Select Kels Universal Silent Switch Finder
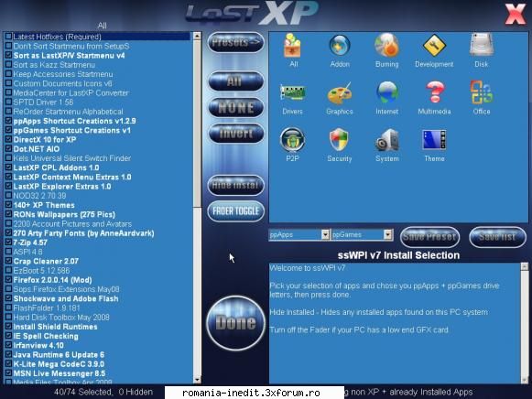Image resolution: width=532 pixels, height=399 pixels. [x=72, y=158]
